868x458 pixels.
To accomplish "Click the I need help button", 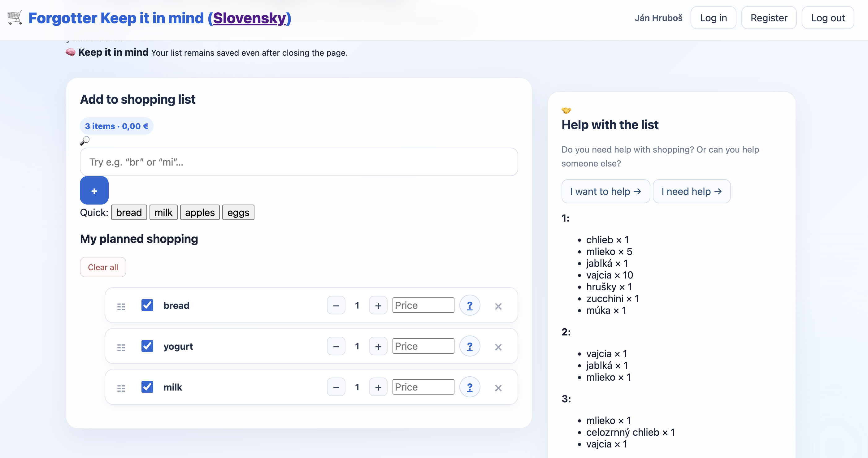I will [692, 191].
